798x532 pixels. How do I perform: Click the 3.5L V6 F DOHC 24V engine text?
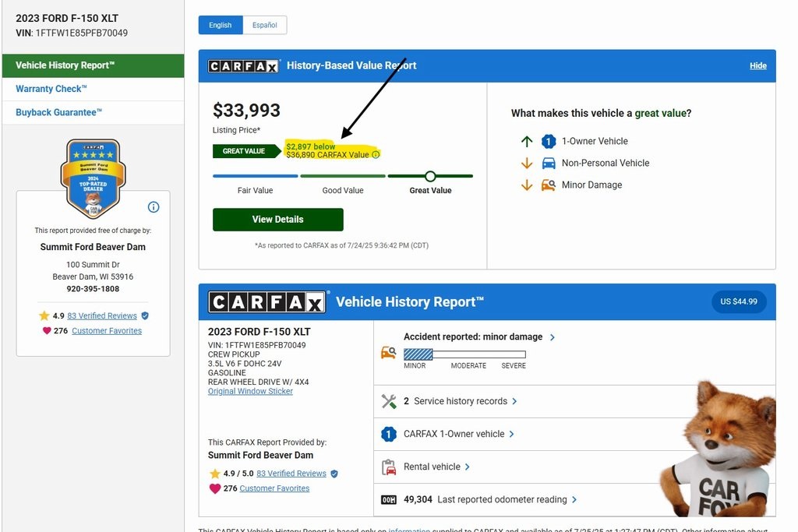pos(245,364)
